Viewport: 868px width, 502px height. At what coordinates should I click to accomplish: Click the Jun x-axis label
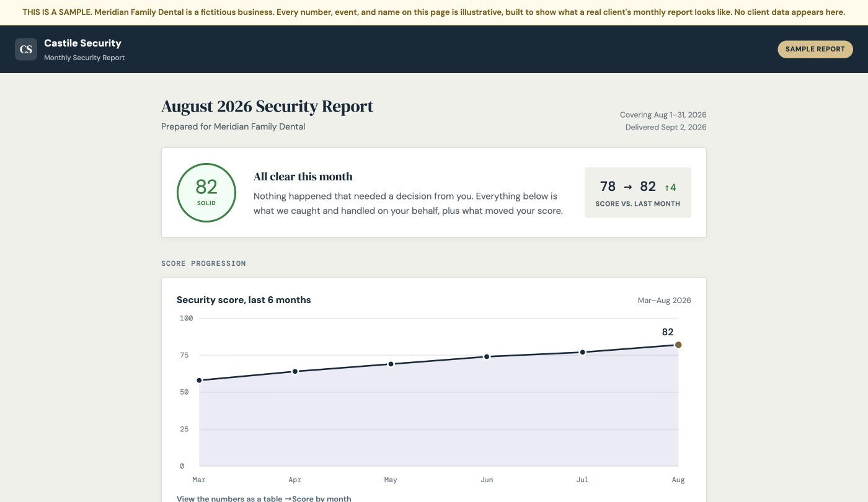pyautogui.click(x=487, y=480)
